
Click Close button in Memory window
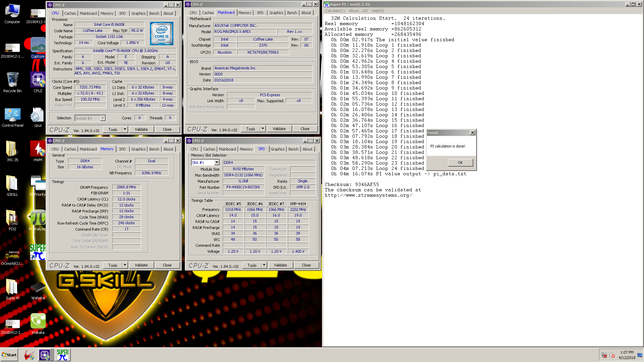pyautogui.click(x=167, y=265)
